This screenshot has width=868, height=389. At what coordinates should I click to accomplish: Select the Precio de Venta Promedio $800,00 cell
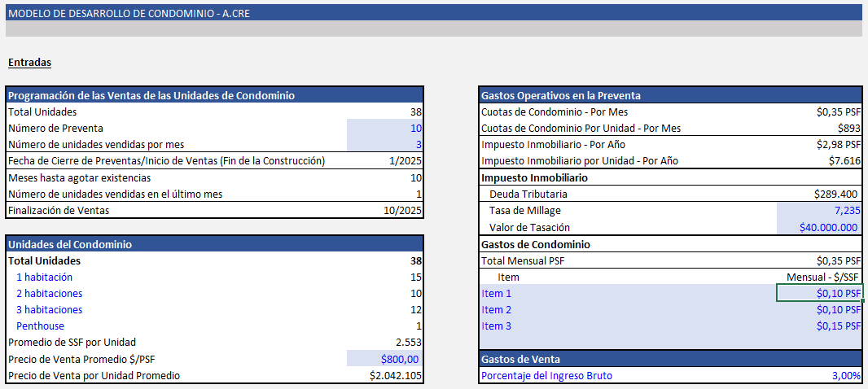[384, 359]
